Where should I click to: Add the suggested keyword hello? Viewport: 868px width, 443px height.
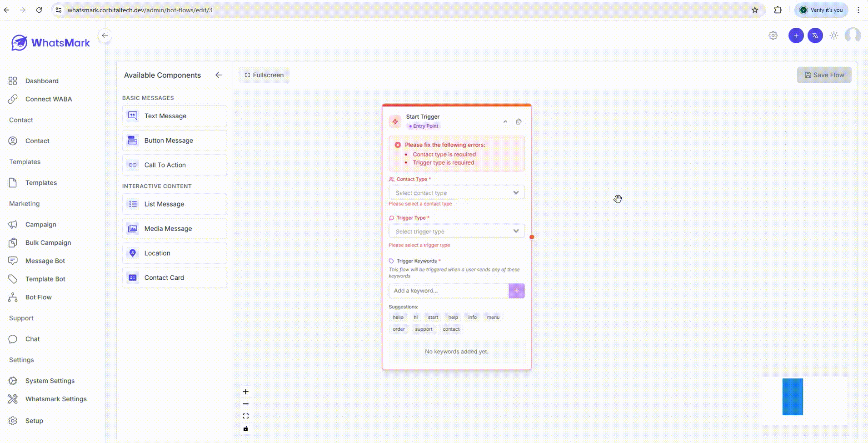point(398,317)
